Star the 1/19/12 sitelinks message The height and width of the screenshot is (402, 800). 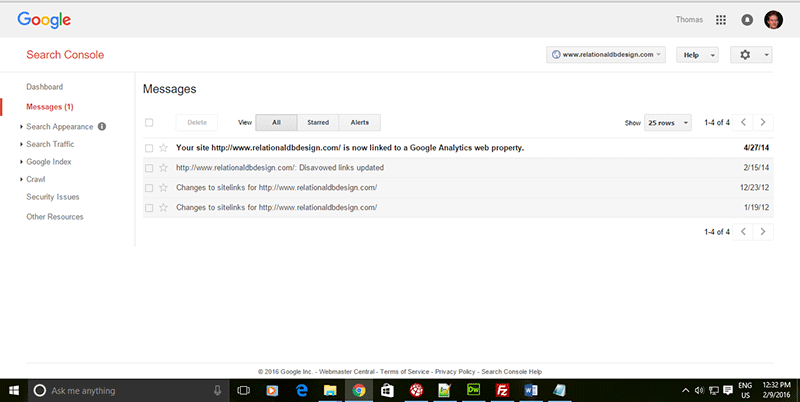[x=163, y=207]
